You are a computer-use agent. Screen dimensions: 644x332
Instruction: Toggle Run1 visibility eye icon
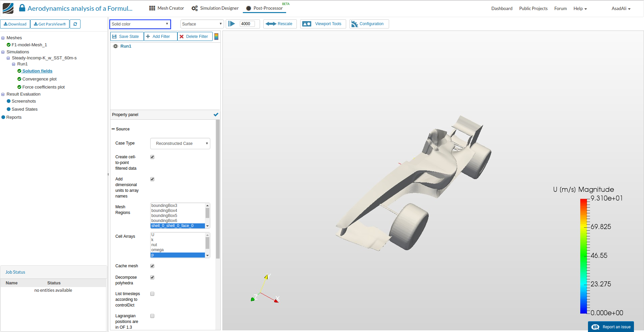coord(115,46)
